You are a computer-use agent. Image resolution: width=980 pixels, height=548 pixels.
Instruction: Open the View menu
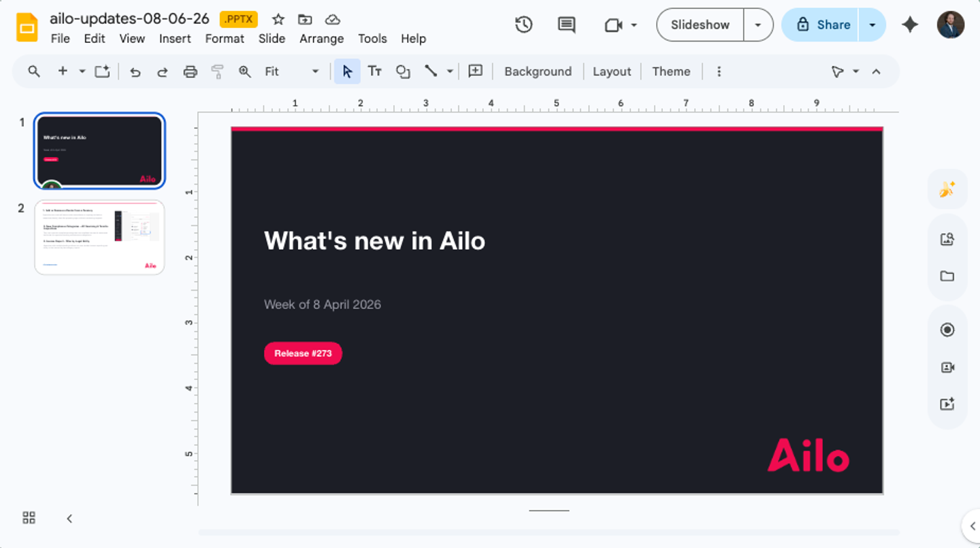(132, 39)
